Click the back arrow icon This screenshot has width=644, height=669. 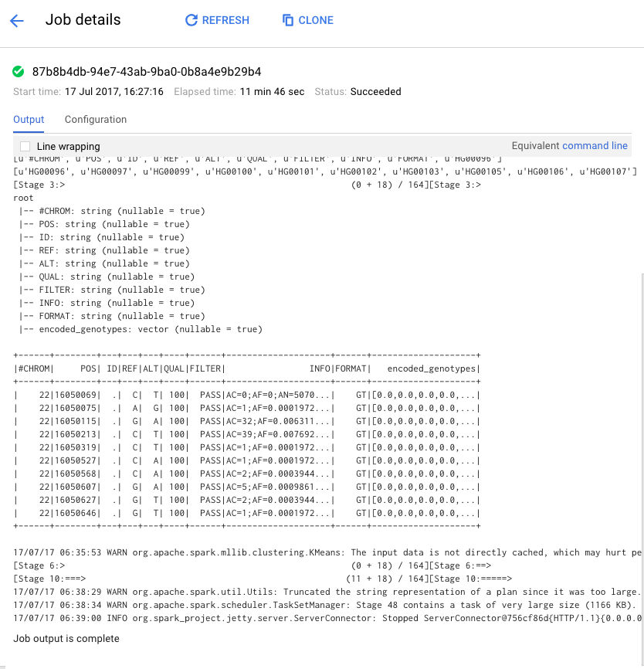click(17, 21)
